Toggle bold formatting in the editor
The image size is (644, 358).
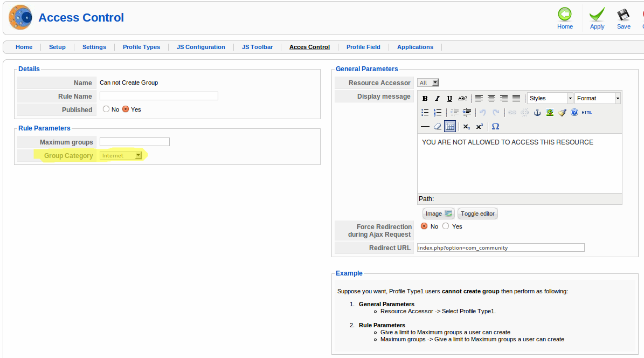pyautogui.click(x=425, y=99)
